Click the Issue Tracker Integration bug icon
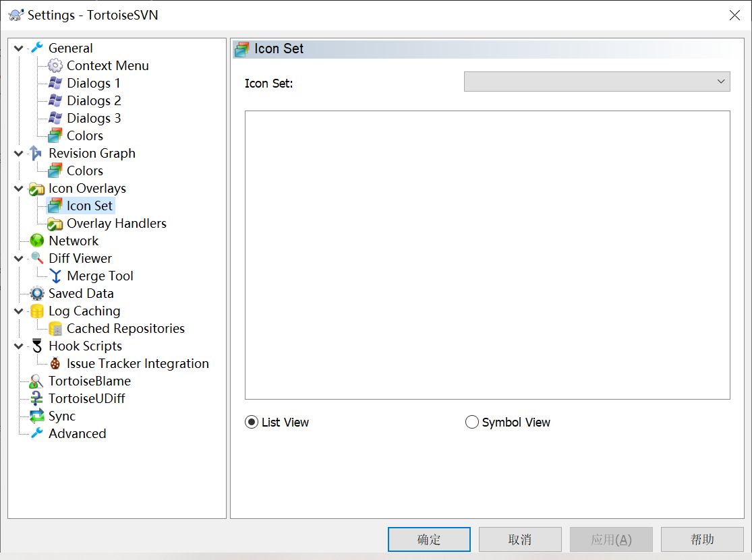This screenshot has height=560, width=752. (55, 364)
